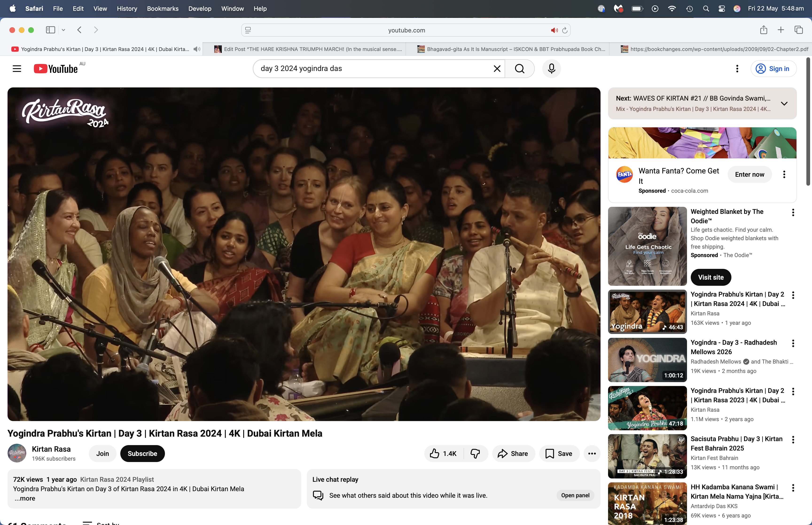Open the Bookmarks menu in menu bar
The image size is (812, 525).
coord(163,8)
